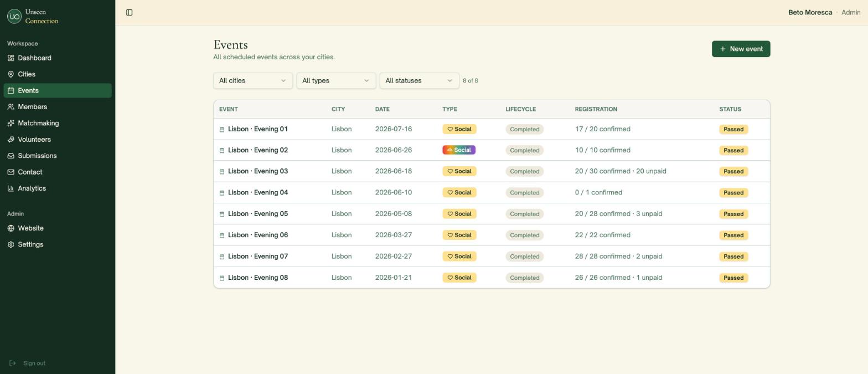Click '28 / 28 confirmed · 2 unpaid'
868x374 pixels.
(618, 257)
